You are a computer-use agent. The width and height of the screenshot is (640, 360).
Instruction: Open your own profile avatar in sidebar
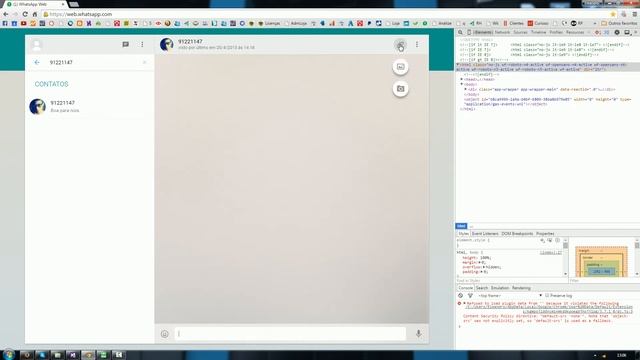click(x=36, y=44)
